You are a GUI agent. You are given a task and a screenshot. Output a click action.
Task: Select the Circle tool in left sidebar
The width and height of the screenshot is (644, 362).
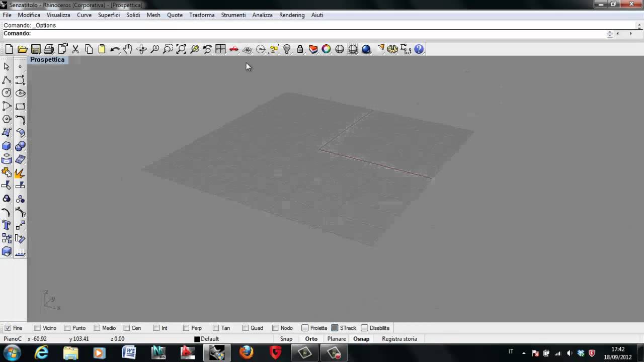pos(7,93)
